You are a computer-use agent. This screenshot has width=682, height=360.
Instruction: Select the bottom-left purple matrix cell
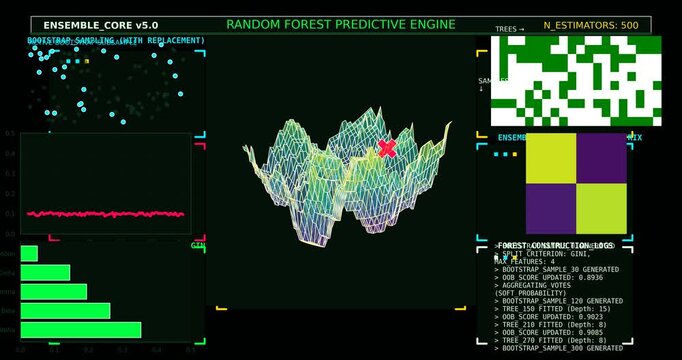pos(551,209)
